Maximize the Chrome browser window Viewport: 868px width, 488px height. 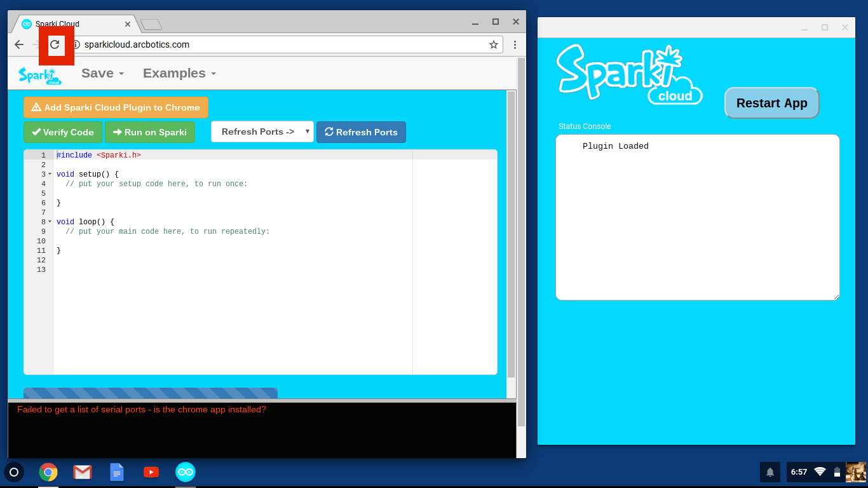tap(496, 22)
